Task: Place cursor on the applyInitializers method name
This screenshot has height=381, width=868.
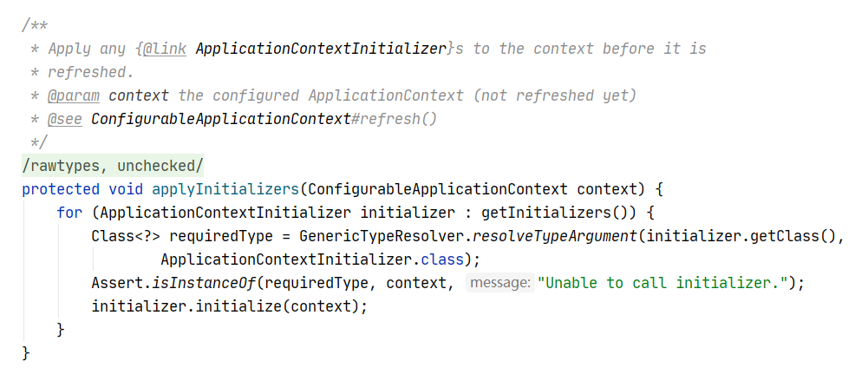Action: [223, 188]
